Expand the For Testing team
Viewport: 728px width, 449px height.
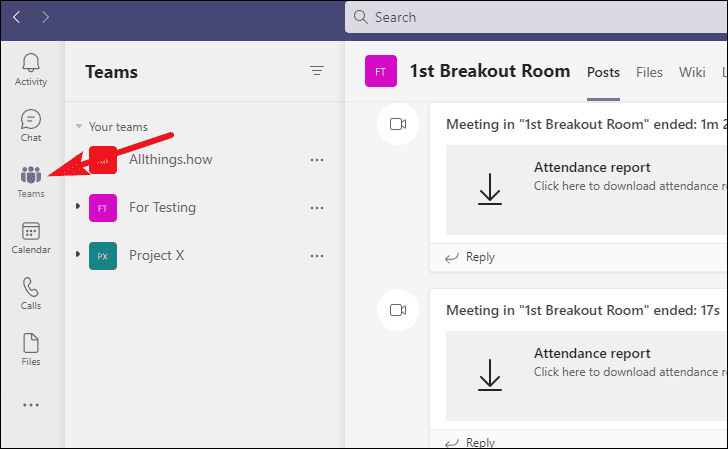[78, 206]
